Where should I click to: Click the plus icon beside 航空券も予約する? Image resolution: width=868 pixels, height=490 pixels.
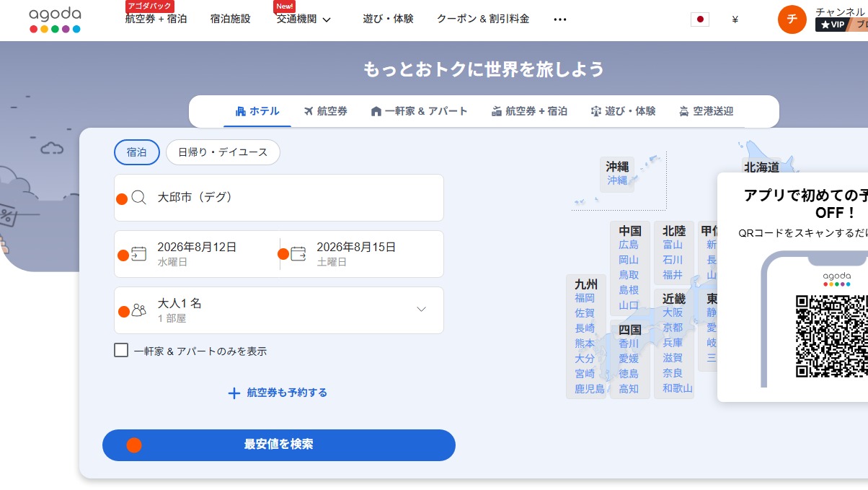234,393
